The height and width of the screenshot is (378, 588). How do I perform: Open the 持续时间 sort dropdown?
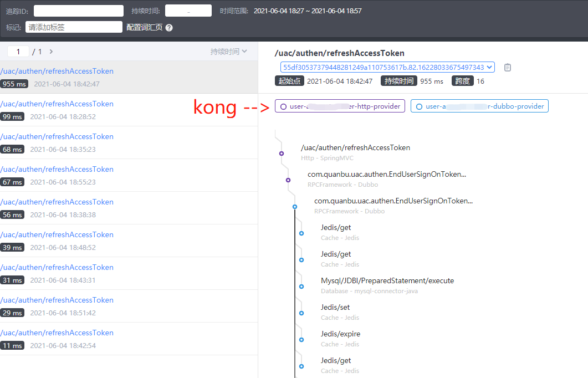(x=228, y=52)
